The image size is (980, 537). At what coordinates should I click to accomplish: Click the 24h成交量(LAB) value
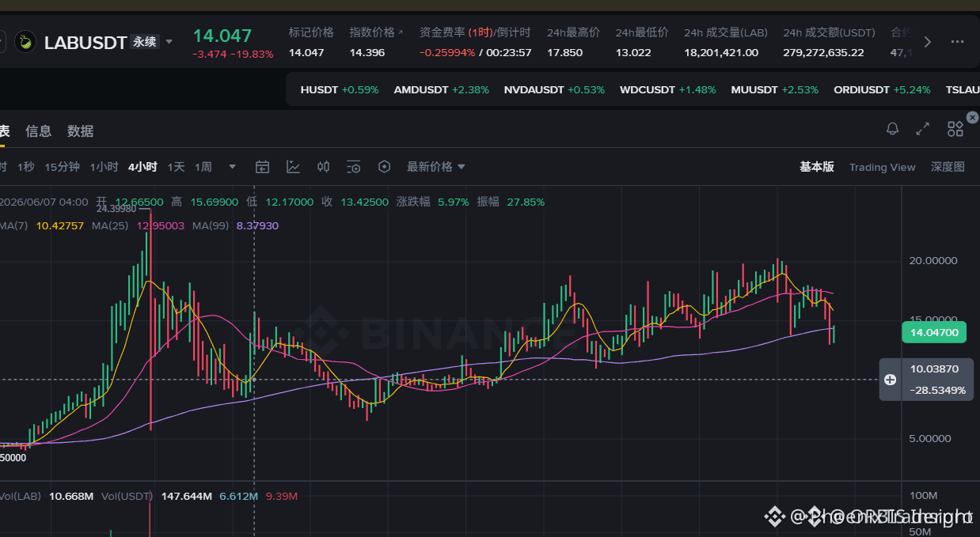click(721, 52)
